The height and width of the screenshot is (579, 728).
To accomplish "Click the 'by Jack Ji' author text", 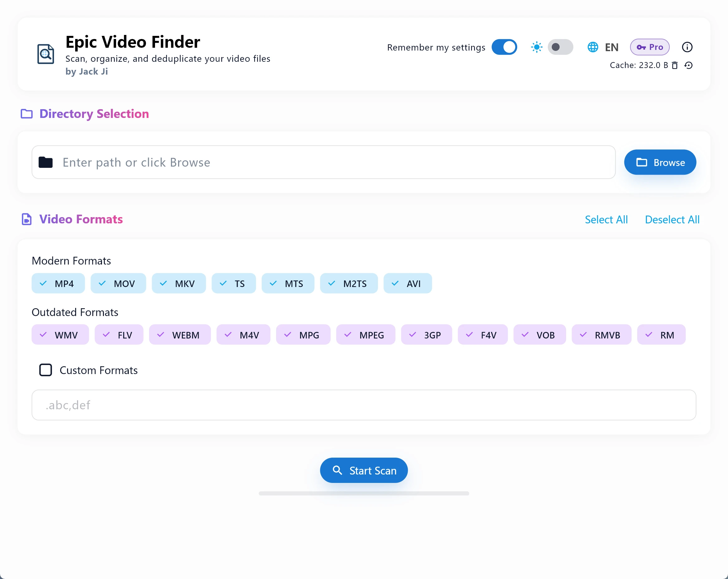I will (x=86, y=71).
